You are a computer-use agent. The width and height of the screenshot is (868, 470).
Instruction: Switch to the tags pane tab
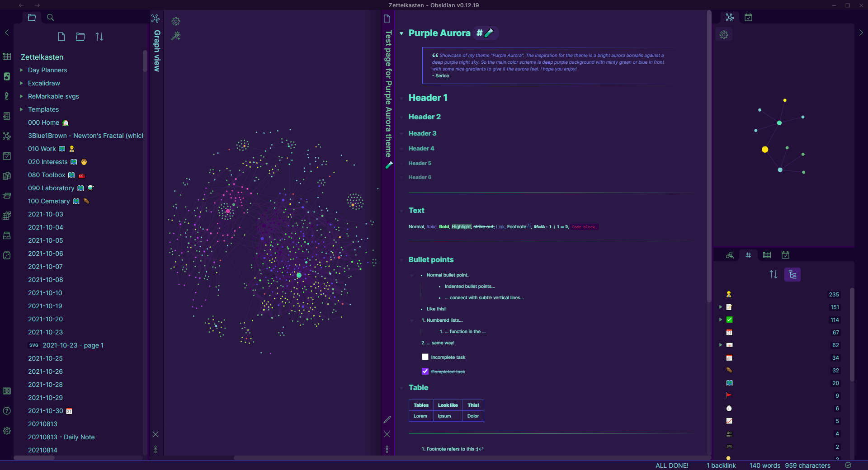click(x=748, y=255)
